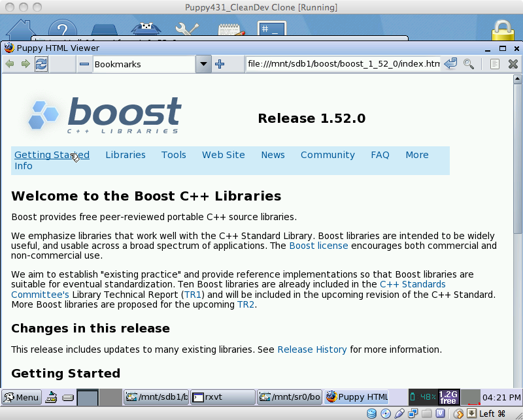Add bookmark using the plus button
The width and height of the screenshot is (523, 420).
[x=220, y=64]
